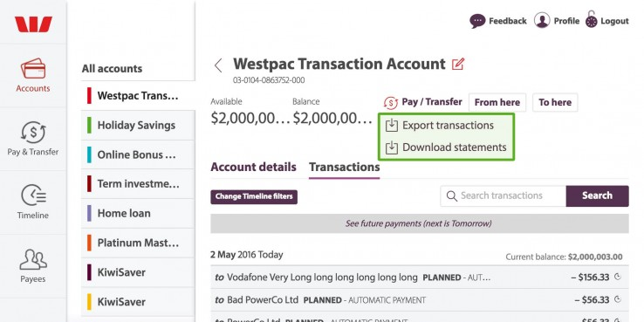644x322 pixels.
Task: Click the Logout padlock icon
Action: pos(592,19)
